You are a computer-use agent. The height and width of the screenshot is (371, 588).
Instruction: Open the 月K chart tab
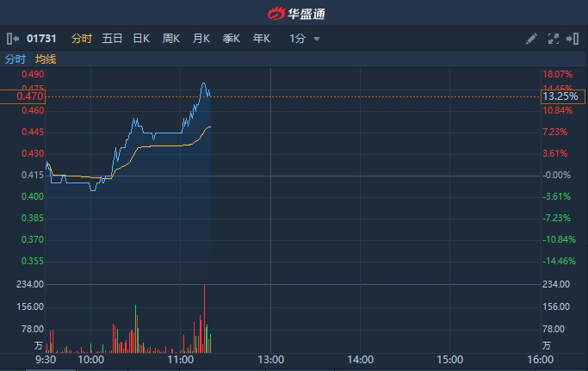(x=201, y=39)
